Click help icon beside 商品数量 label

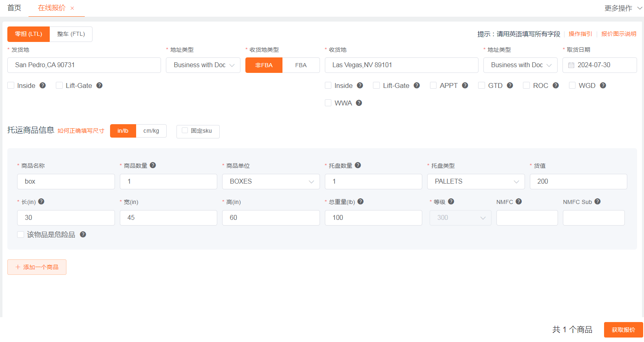coord(153,165)
